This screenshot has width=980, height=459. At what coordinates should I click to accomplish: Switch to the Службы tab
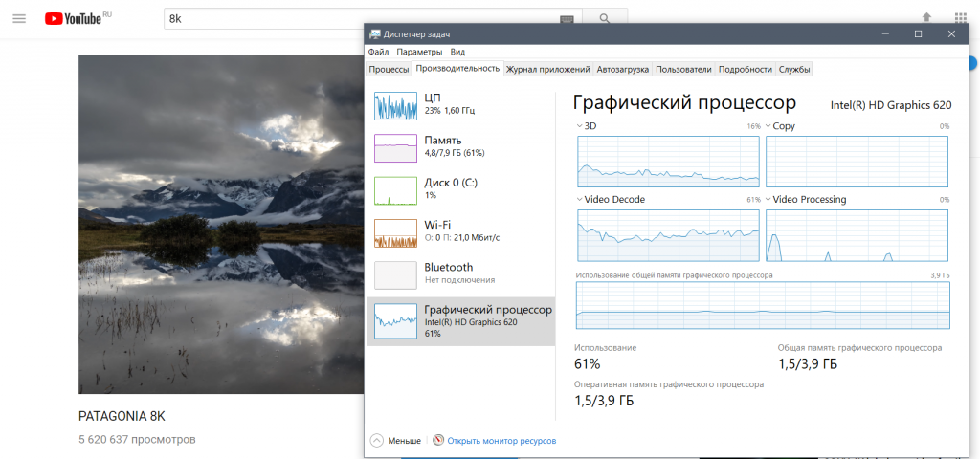(x=794, y=69)
